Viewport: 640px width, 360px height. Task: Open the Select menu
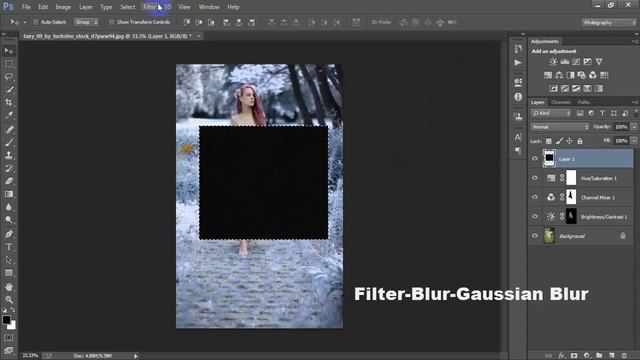[x=127, y=7]
